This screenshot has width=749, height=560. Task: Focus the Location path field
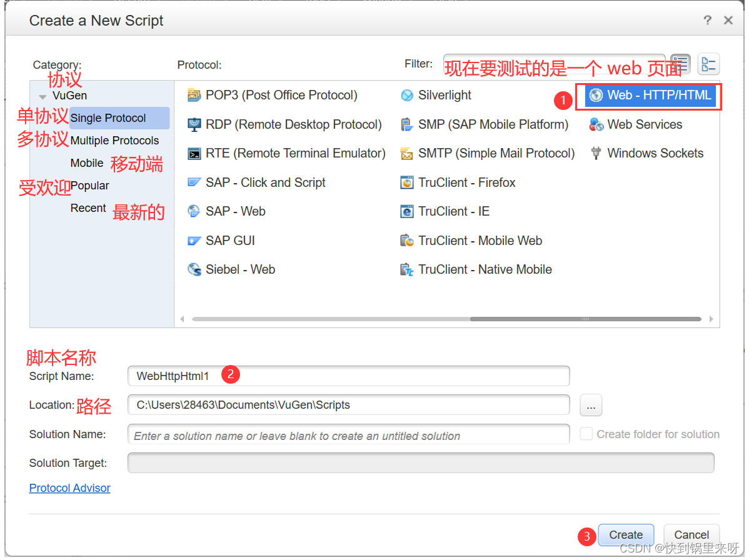click(349, 405)
